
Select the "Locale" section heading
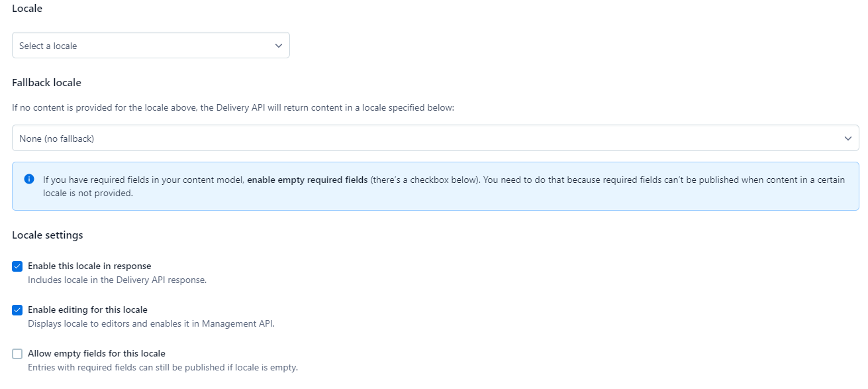tap(27, 9)
